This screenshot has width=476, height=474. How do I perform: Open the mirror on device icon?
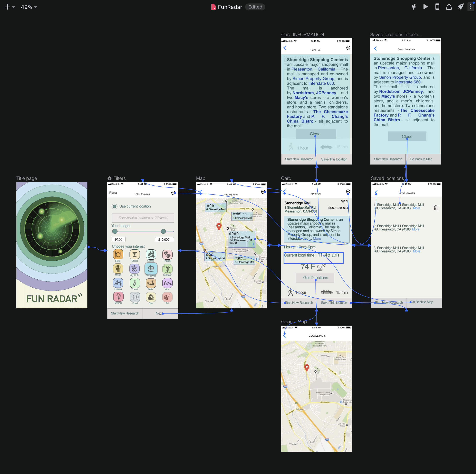coord(437,7)
